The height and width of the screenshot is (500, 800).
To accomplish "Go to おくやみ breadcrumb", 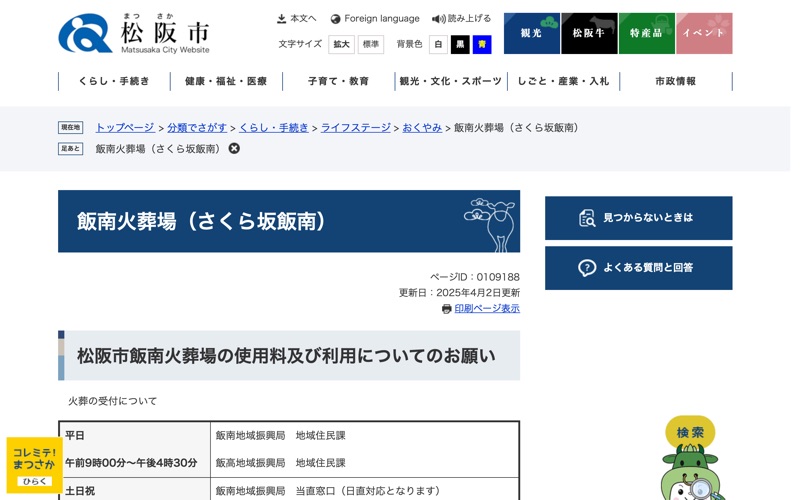I will click(x=422, y=128).
